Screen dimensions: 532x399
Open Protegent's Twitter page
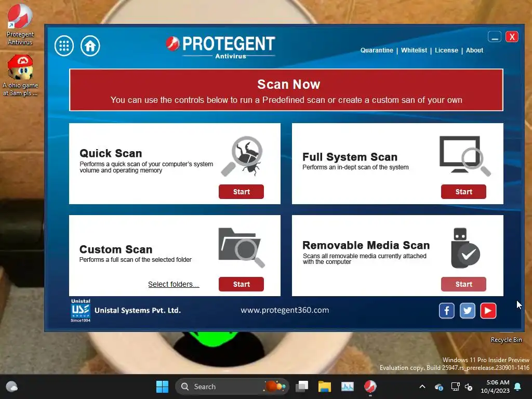coord(467,311)
